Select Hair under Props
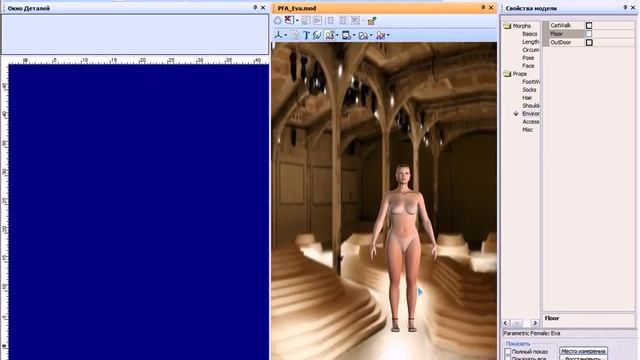Image resolution: width=640 pixels, height=360 pixels. [x=527, y=98]
